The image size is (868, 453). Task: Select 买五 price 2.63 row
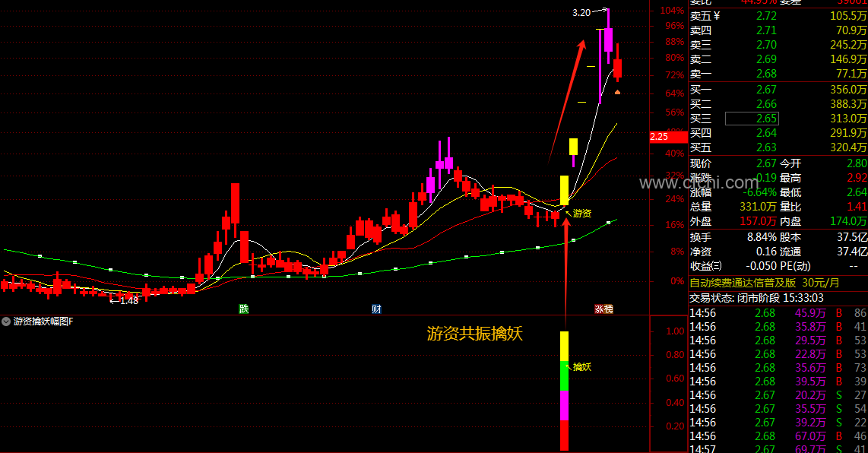pos(778,147)
